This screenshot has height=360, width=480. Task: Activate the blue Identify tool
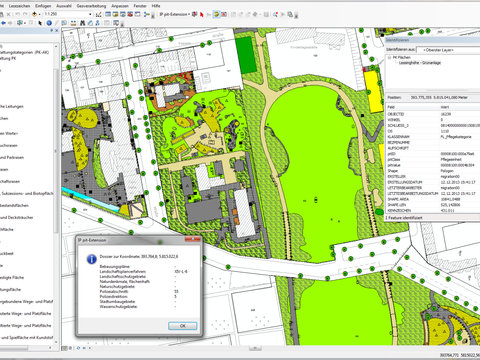point(49,23)
